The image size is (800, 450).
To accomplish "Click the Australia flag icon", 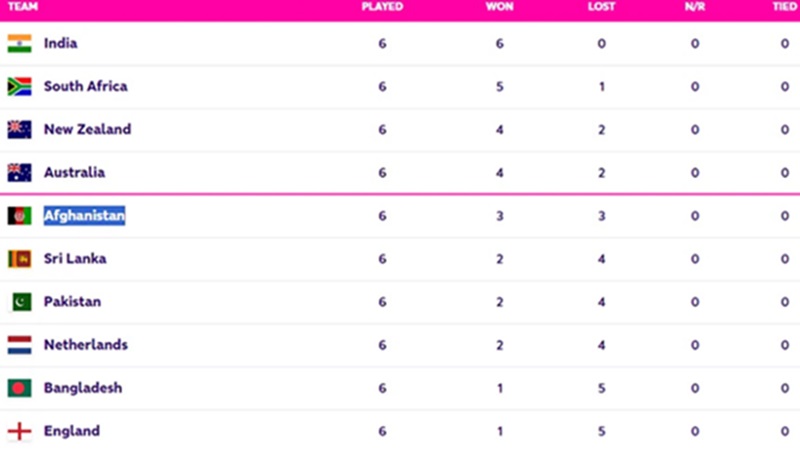I will click(19, 172).
